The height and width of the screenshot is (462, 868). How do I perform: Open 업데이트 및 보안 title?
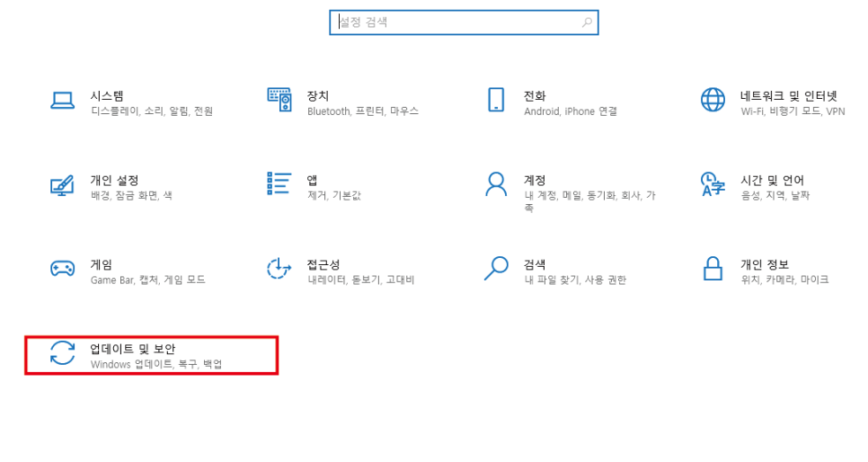click(x=133, y=349)
